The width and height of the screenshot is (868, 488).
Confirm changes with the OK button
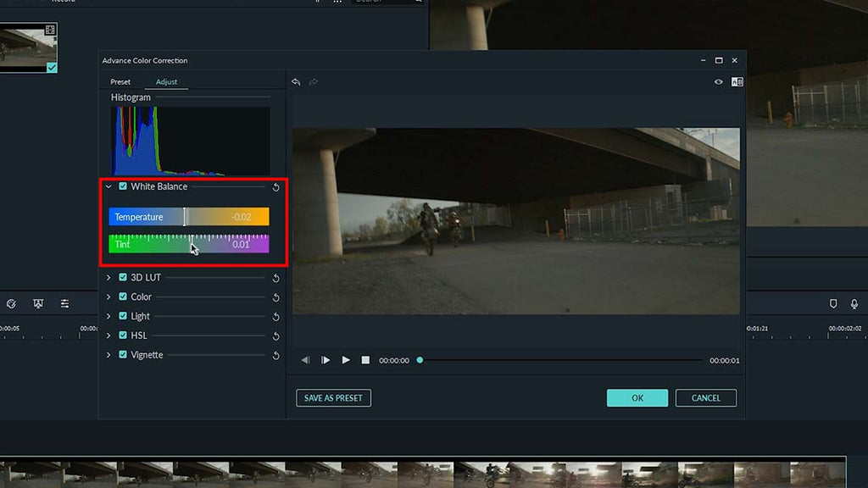tap(637, 398)
